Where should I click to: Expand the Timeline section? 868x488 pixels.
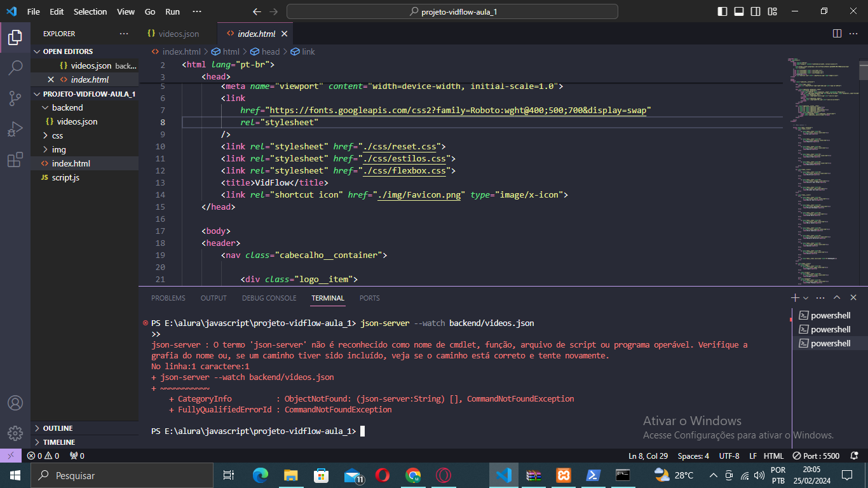tap(85, 442)
